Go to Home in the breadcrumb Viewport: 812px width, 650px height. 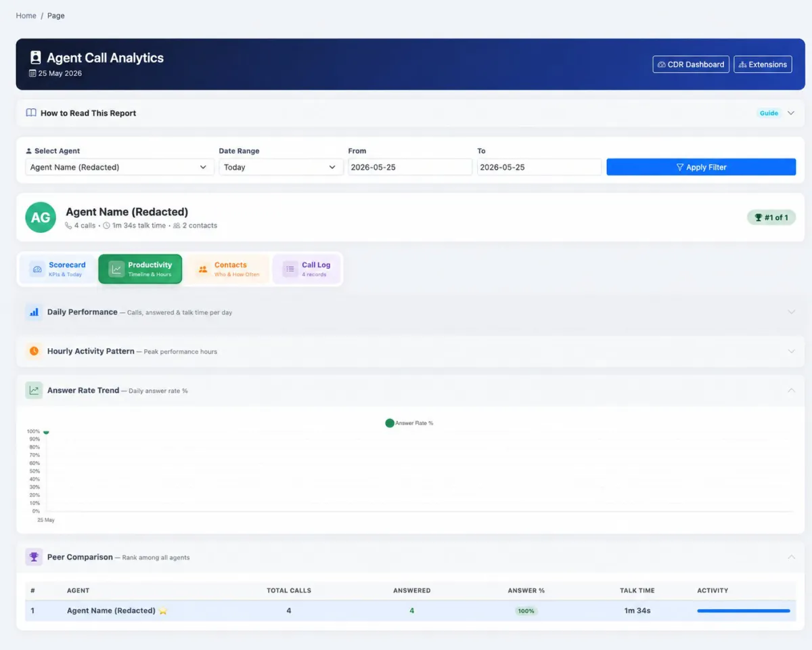point(26,16)
